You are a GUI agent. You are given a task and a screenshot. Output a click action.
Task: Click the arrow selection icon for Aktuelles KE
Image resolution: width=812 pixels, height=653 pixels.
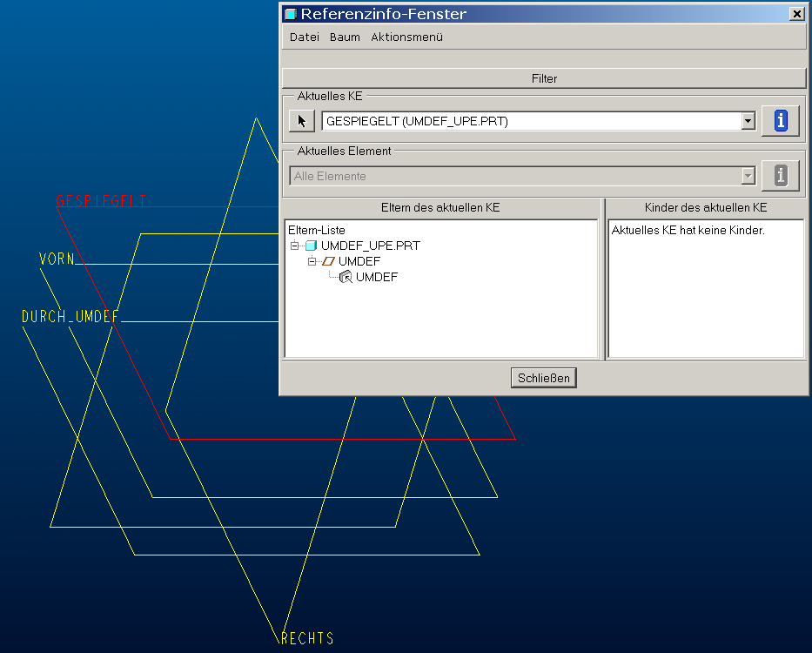(x=302, y=121)
